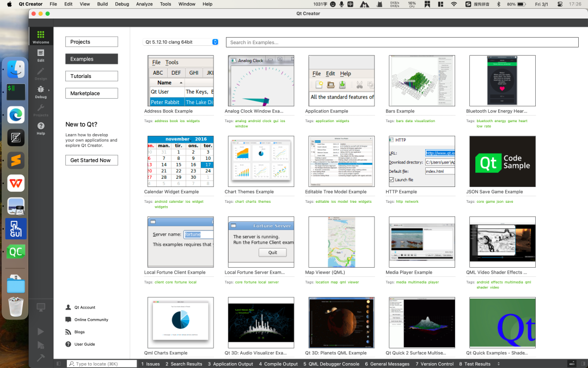Open Qt Creator icon in Dock
The width and height of the screenshot is (588, 368).
[16, 252]
